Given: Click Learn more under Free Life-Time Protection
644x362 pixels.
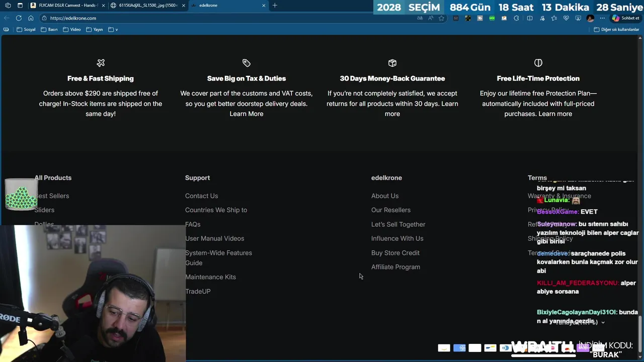Looking at the screenshot, I should (555, 114).
